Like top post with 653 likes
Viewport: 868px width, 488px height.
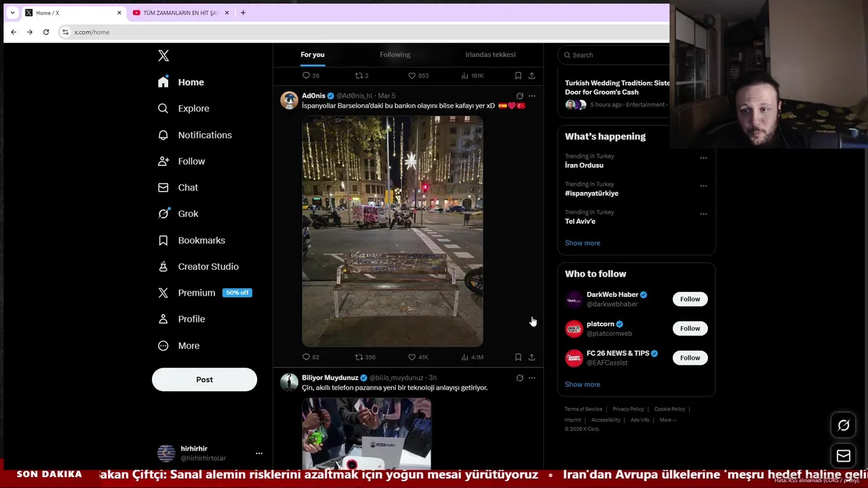point(418,76)
